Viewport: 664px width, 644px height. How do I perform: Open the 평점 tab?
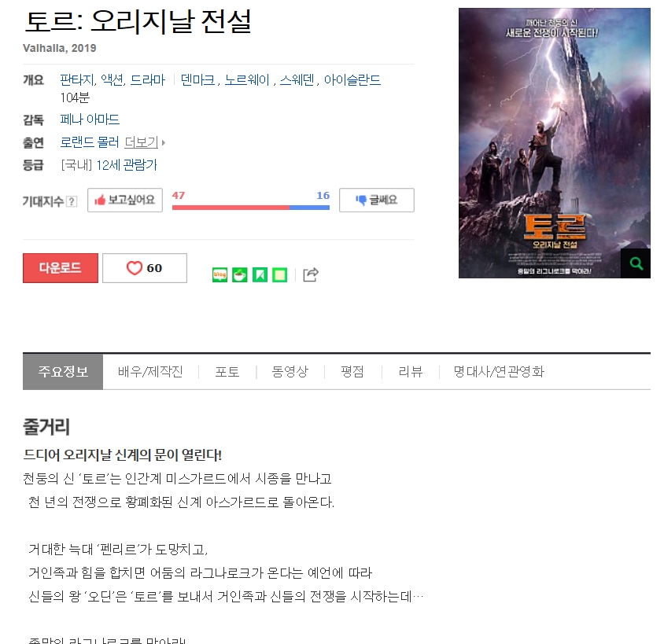point(352,371)
